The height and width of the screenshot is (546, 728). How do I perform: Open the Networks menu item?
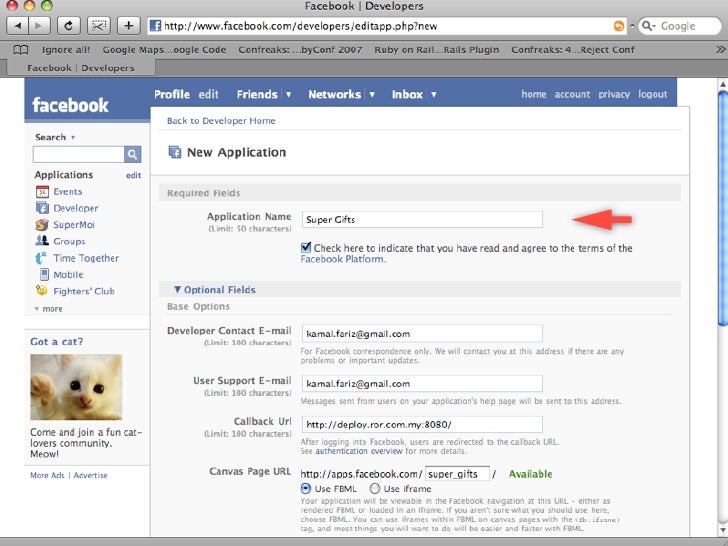tap(335, 94)
